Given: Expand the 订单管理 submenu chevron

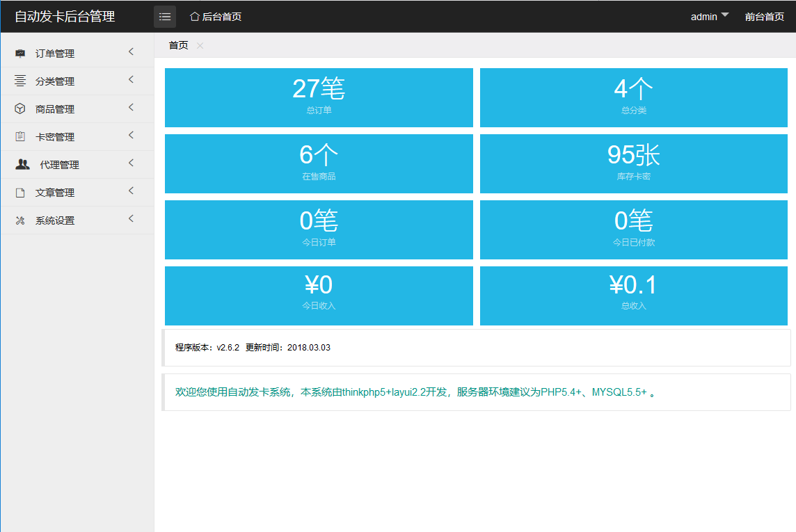Looking at the screenshot, I should (x=131, y=52).
